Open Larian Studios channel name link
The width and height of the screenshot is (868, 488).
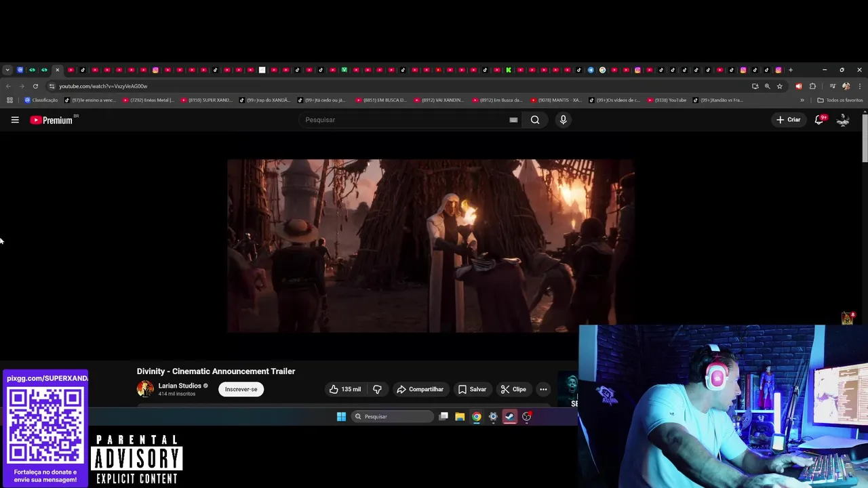180,386
